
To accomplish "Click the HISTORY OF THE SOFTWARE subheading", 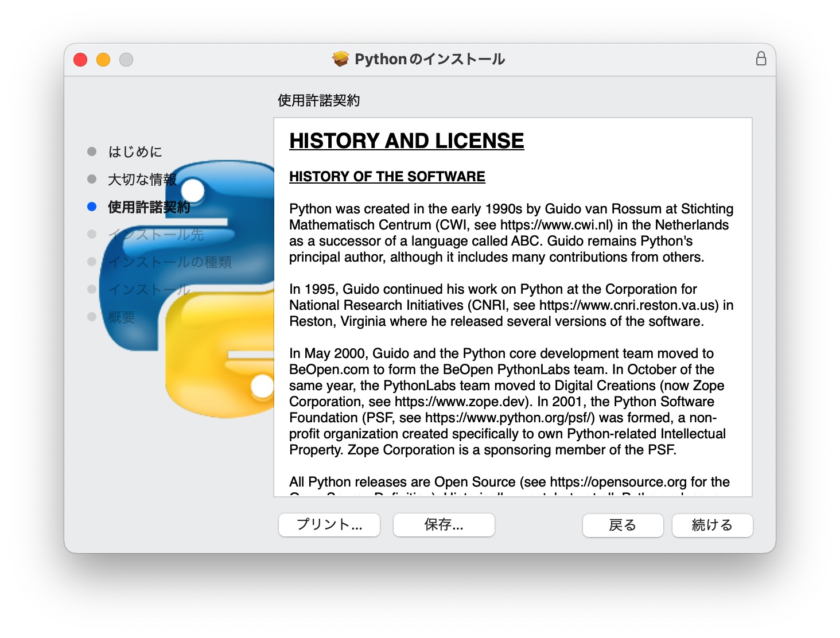I will (x=387, y=177).
